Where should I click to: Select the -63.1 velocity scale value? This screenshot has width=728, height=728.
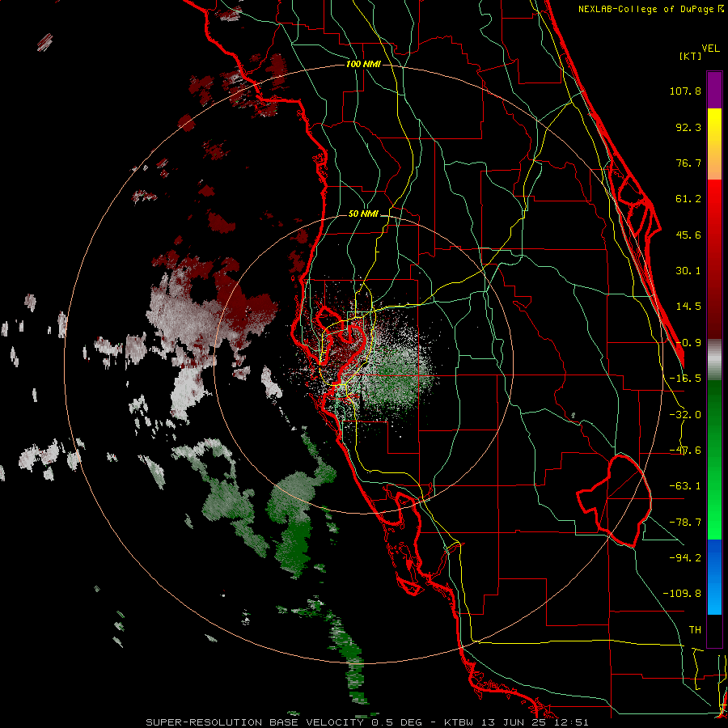(x=685, y=486)
